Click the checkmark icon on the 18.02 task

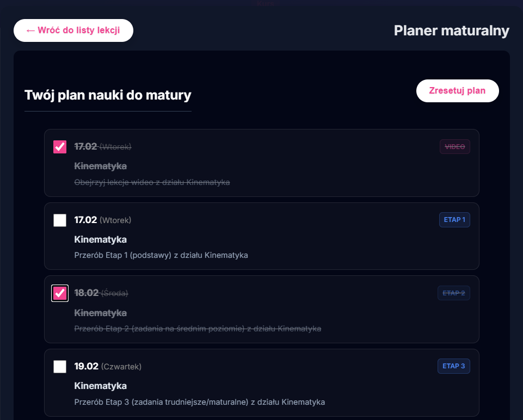pyautogui.click(x=59, y=293)
